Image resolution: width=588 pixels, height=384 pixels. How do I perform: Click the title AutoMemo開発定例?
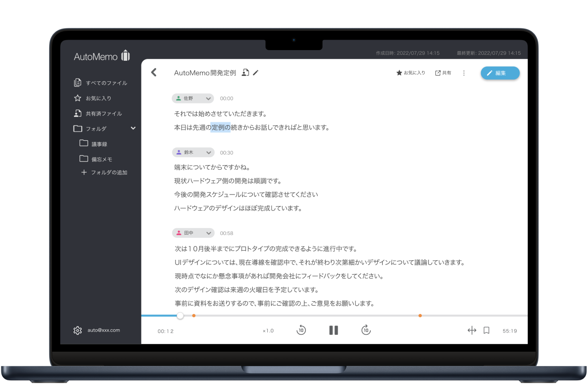(205, 73)
